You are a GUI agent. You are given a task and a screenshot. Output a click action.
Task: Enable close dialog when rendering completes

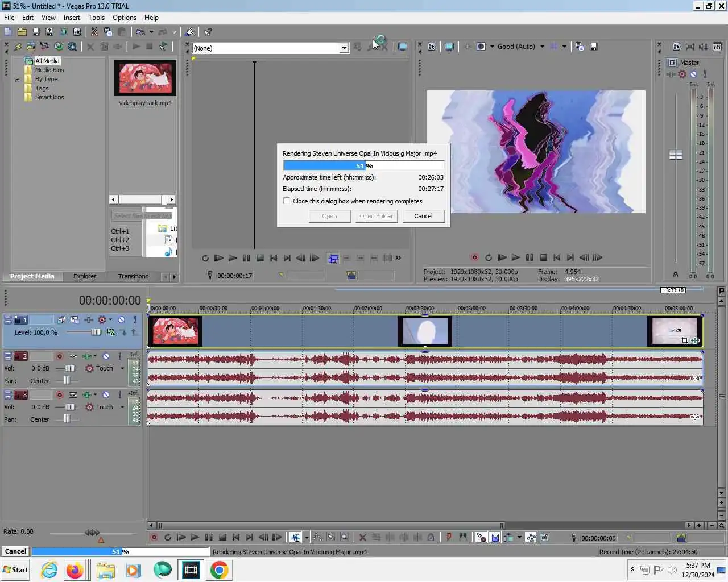click(x=287, y=201)
